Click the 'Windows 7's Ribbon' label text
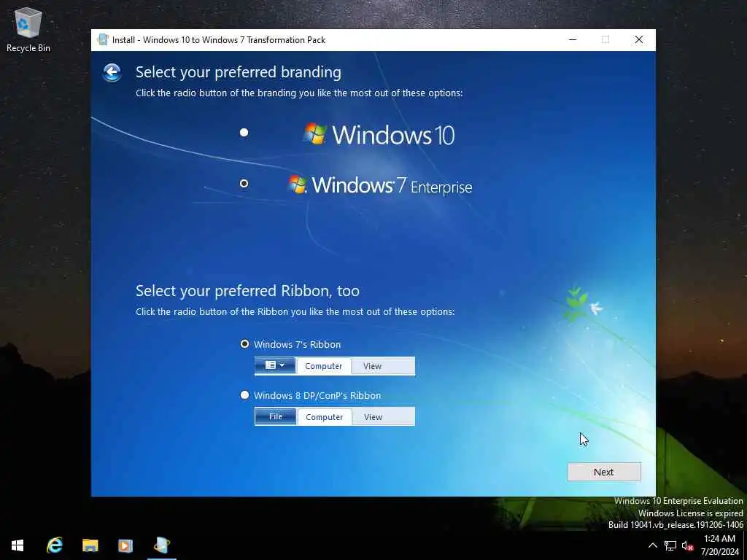This screenshot has width=747, height=560. point(298,344)
